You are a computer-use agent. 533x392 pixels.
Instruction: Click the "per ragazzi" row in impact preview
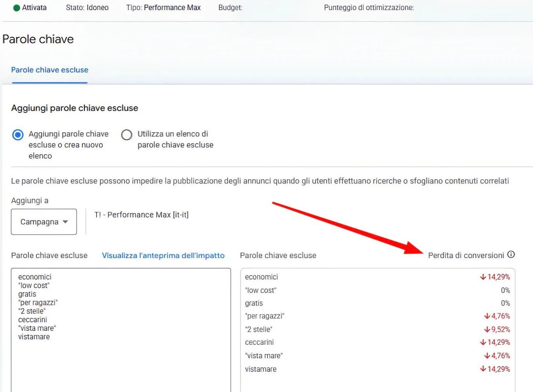[x=377, y=316]
